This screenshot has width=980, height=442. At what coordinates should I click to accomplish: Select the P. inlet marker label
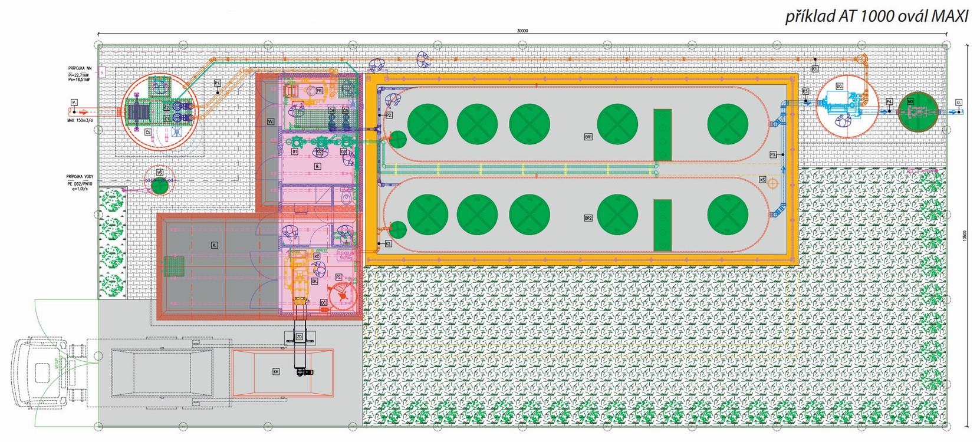click(74, 103)
